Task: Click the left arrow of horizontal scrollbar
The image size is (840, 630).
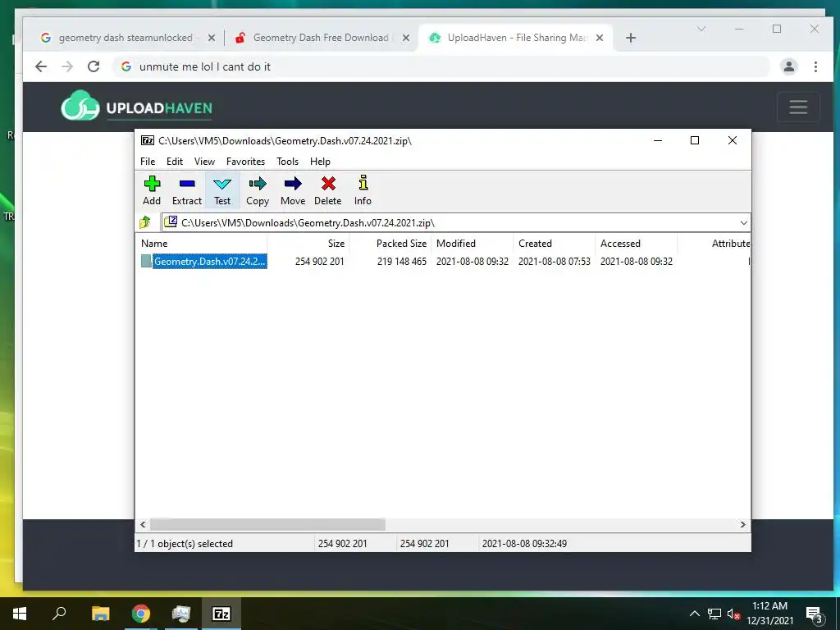Action: tap(143, 524)
